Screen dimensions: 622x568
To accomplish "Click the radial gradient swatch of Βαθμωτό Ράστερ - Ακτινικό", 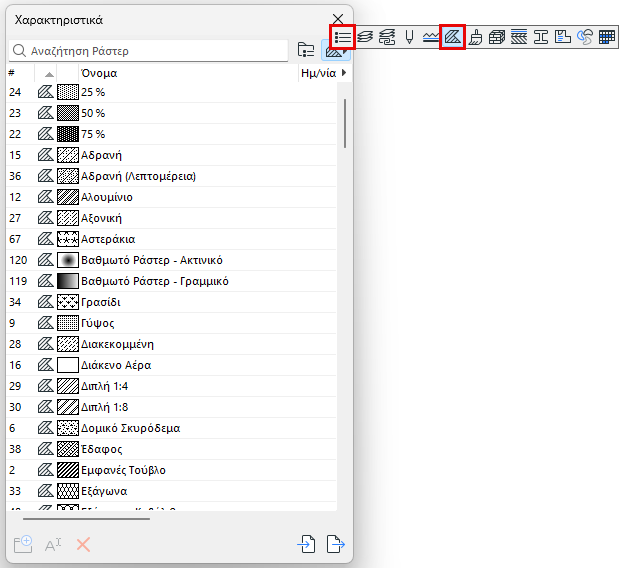I will (x=68, y=260).
